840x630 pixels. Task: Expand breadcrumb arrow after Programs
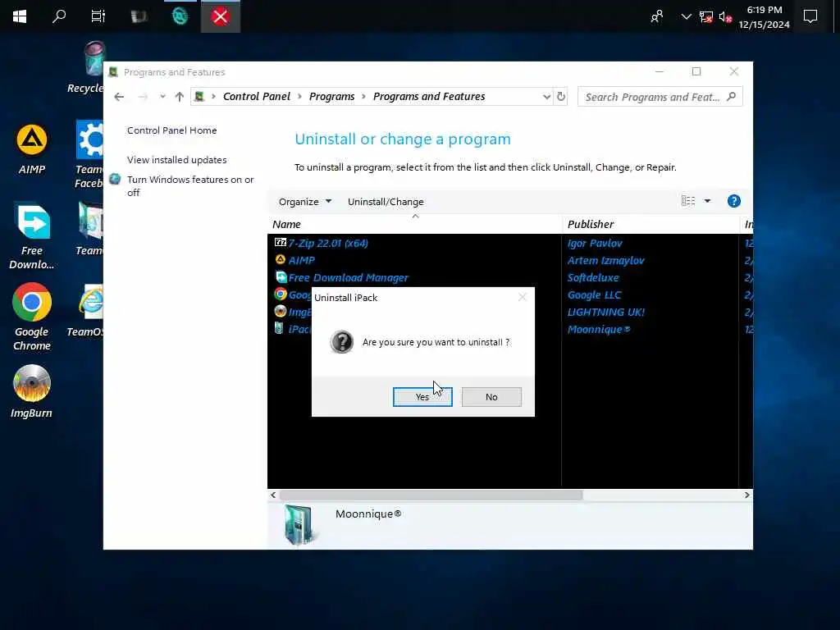pos(363,97)
